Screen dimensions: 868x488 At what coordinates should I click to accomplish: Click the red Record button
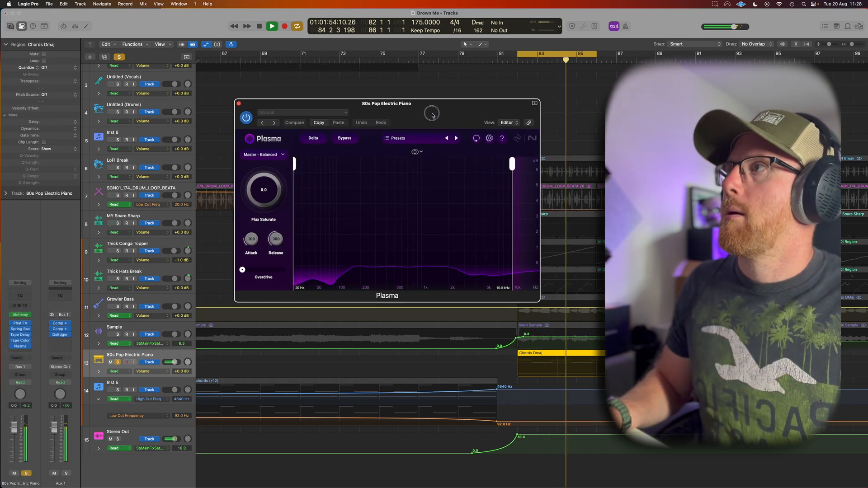coord(284,26)
